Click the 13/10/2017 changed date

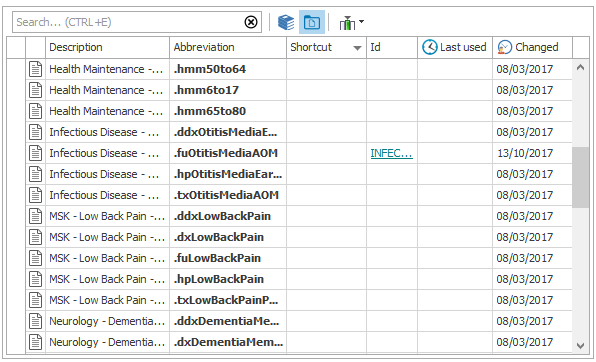click(525, 153)
